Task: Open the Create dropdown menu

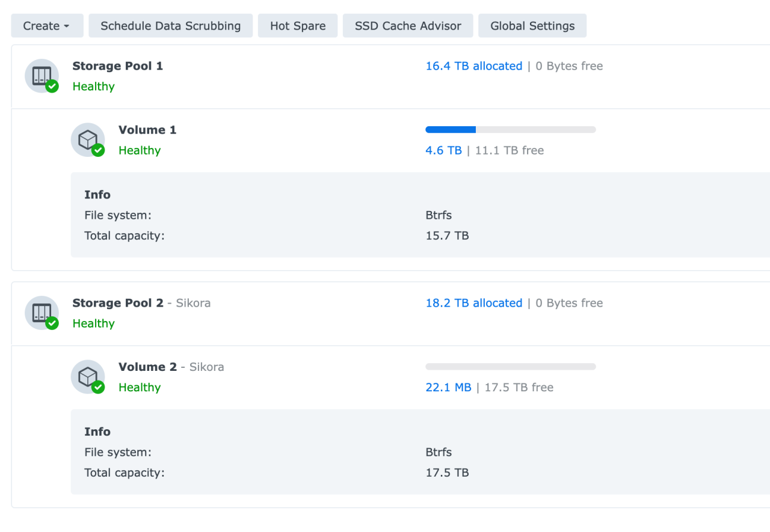Action: click(x=46, y=26)
